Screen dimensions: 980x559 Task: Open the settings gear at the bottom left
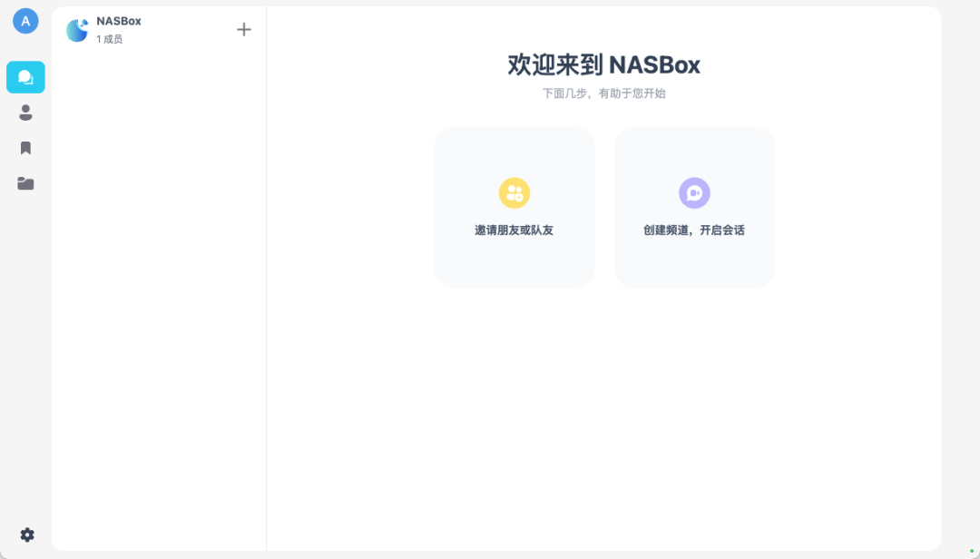[26, 534]
